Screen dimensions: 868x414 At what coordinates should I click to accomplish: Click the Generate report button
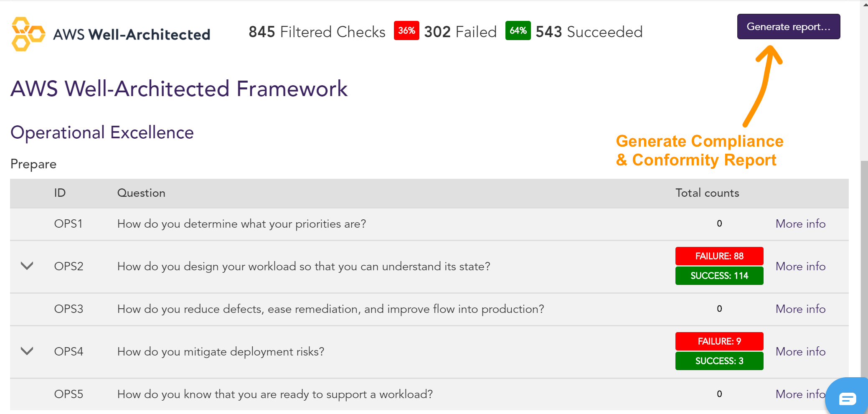tap(788, 26)
